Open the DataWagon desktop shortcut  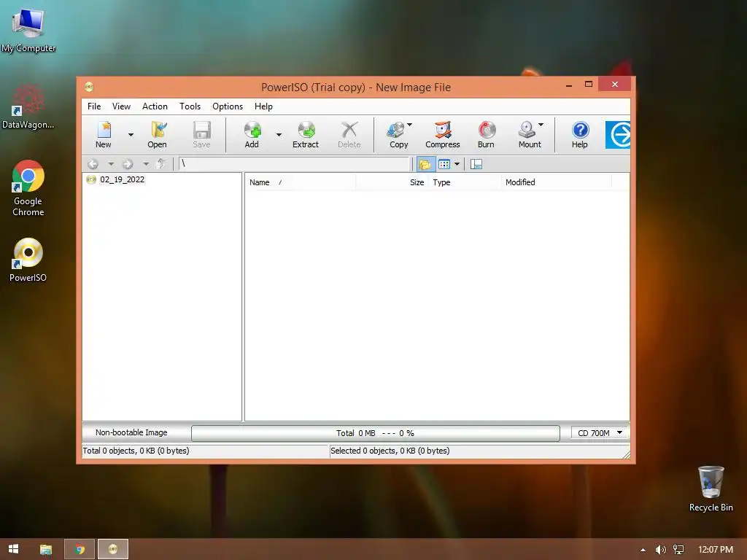28,107
